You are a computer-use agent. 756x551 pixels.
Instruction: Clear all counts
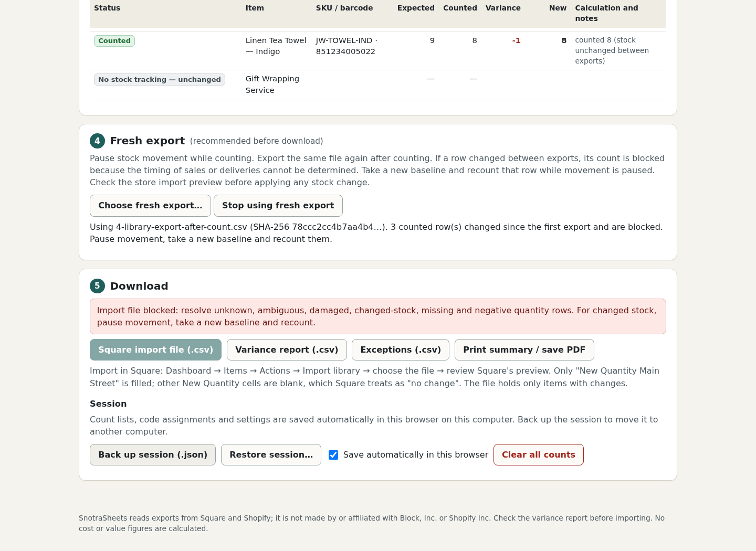[x=539, y=455]
